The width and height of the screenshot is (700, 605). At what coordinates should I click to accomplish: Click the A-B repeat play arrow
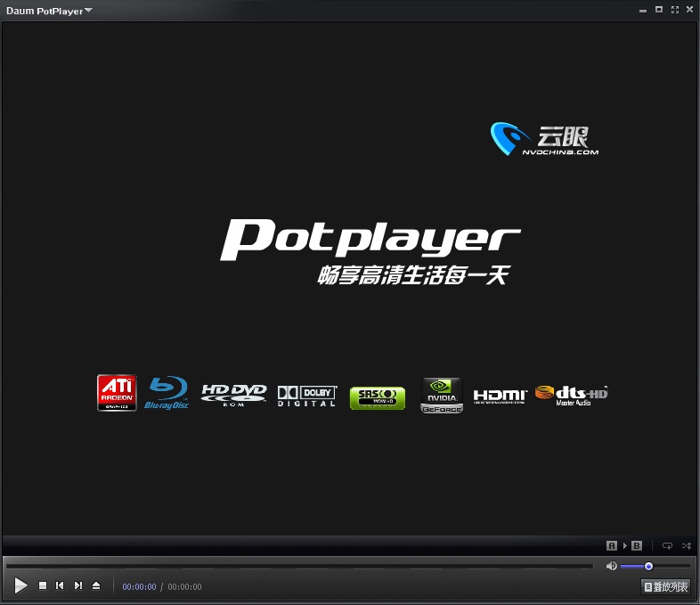click(624, 545)
